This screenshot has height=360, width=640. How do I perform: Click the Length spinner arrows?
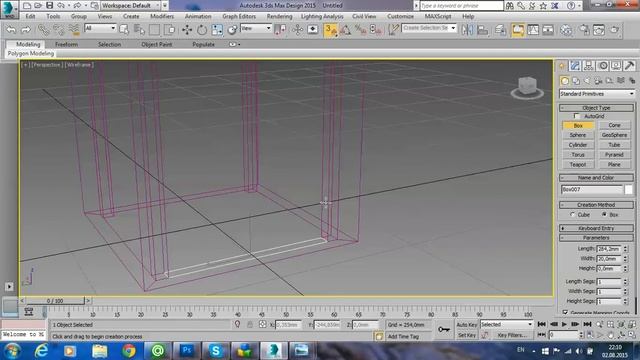(625, 249)
